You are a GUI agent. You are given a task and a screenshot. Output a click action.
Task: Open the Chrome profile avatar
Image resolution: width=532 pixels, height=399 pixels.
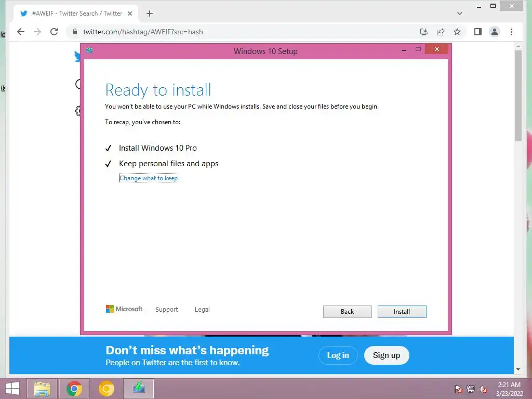point(495,32)
